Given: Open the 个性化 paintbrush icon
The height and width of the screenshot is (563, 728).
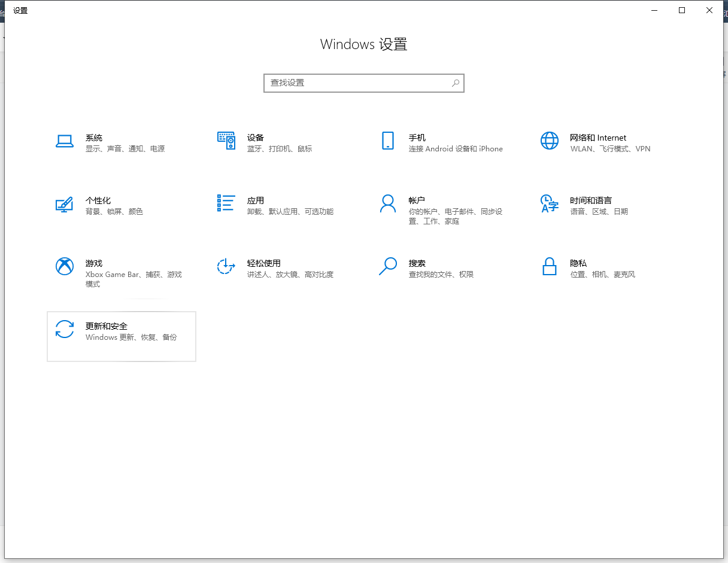Looking at the screenshot, I should tap(64, 204).
